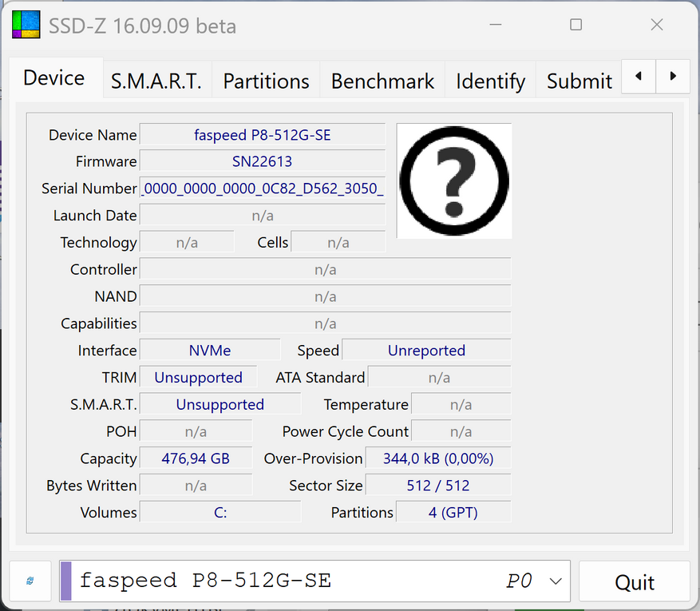Click the Over-Provision value 344,0 kB
700x611 pixels.
tap(438, 458)
